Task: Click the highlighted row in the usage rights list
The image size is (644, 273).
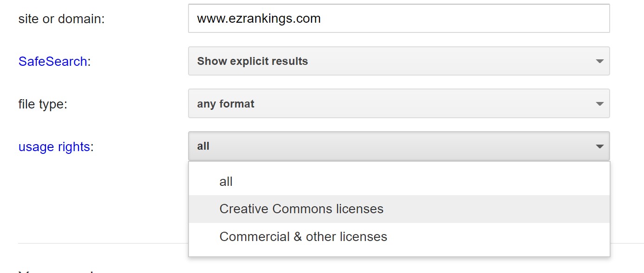Action: pyautogui.click(x=399, y=209)
